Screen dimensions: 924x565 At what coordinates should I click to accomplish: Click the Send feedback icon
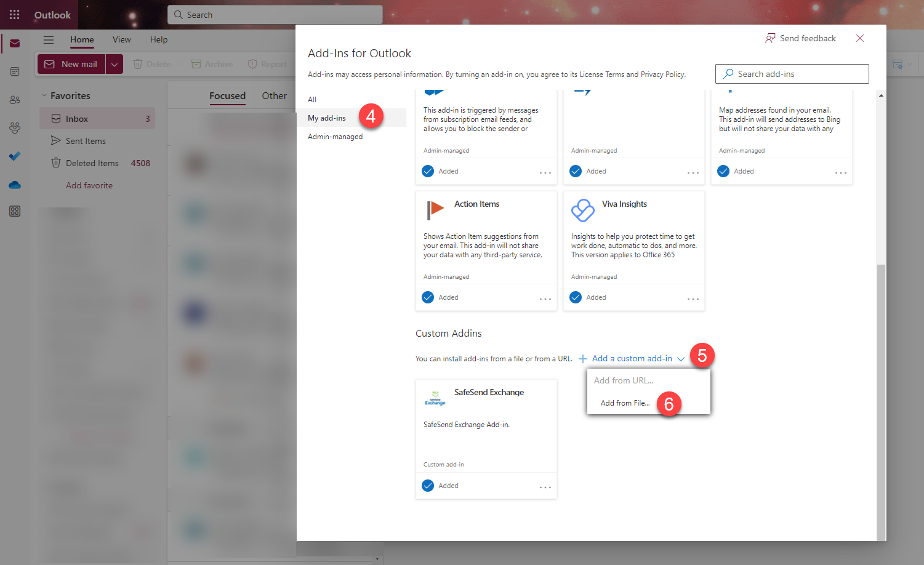(770, 38)
